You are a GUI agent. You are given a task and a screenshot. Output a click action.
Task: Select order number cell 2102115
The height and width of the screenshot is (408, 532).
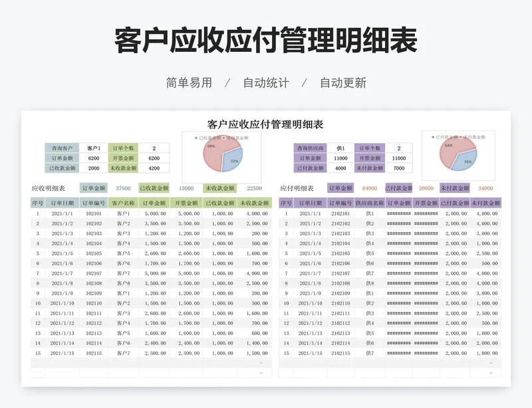pyautogui.click(x=340, y=353)
